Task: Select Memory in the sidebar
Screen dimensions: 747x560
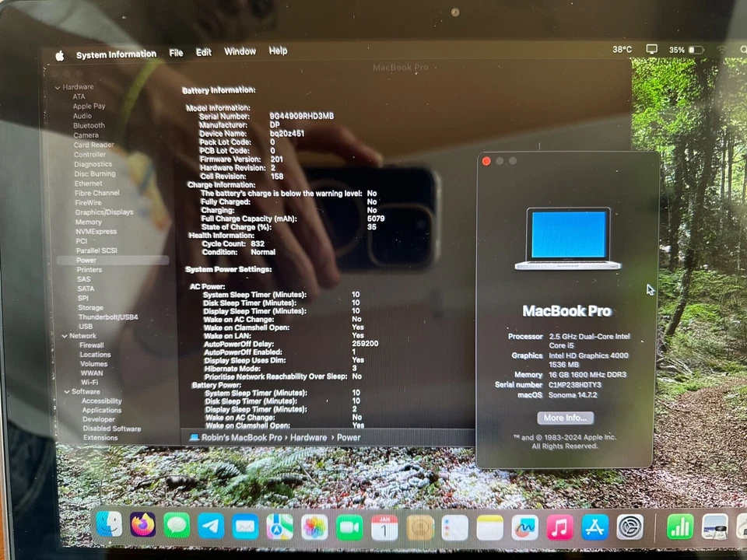Action: click(89, 222)
